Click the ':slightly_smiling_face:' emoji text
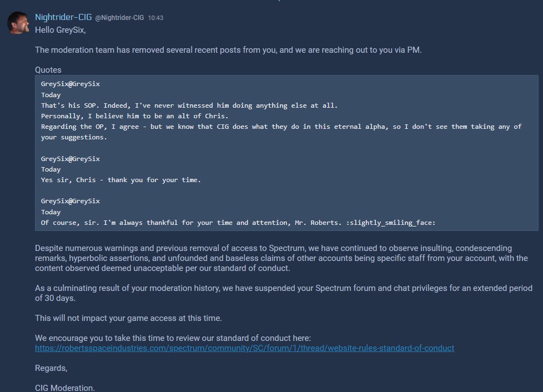Image resolution: width=543 pixels, height=392 pixels. click(391, 222)
